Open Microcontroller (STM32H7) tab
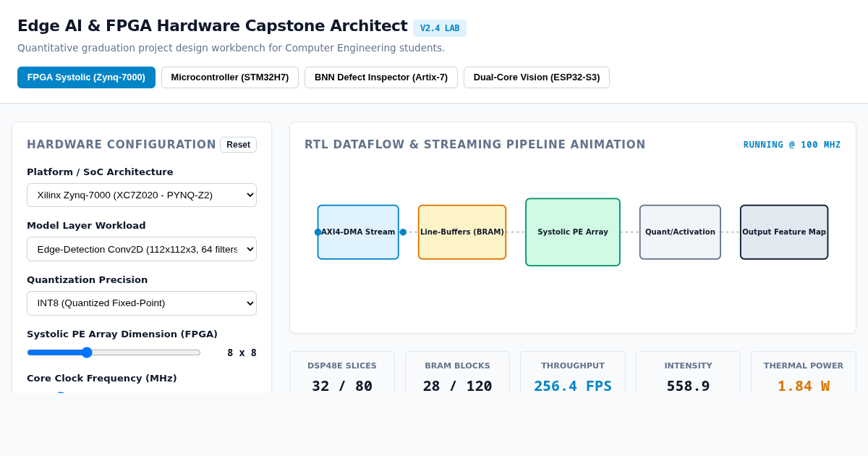Screen dimensions: 868x456 click(230, 77)
